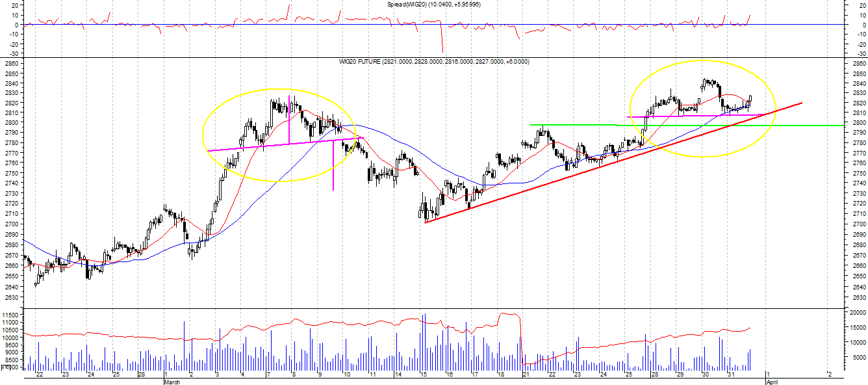
Task: Click date label 30 on time axis
Action: pyautogui.click(x=706, y=375)
